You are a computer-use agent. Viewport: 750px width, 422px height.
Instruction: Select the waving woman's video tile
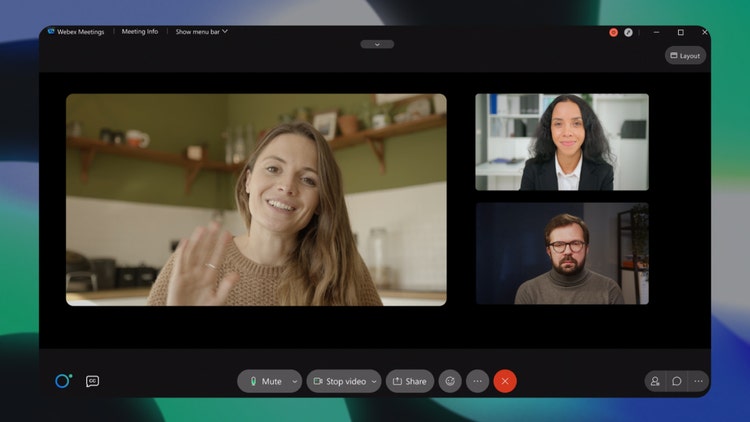click(x=256, y=199)
